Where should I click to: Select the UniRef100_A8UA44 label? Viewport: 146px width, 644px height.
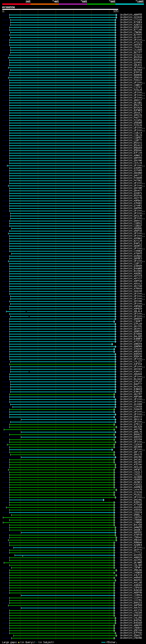[x=131, y=374]
